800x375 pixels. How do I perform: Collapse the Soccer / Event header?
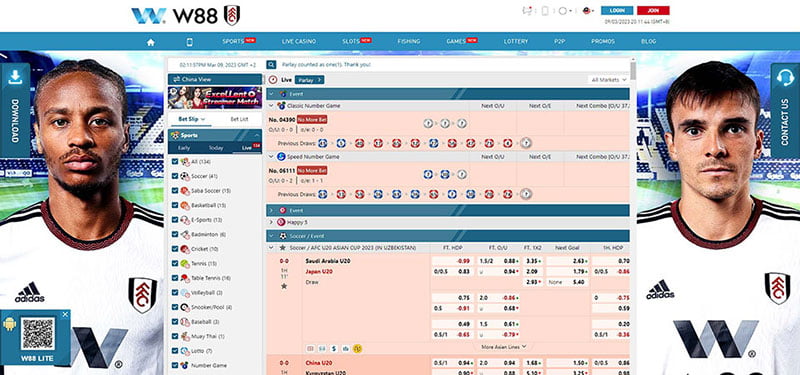coord(271,236)
